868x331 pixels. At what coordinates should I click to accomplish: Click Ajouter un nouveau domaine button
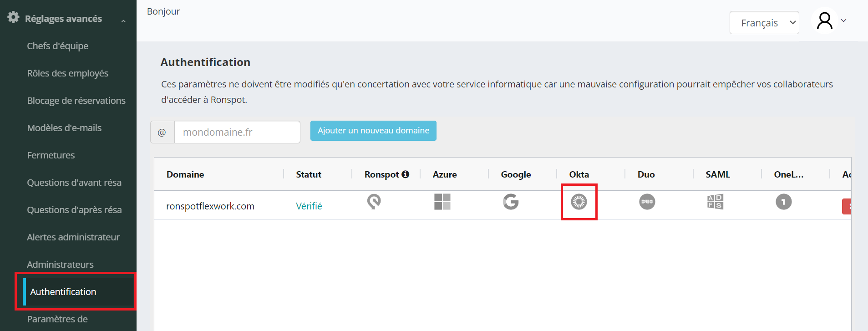click(x=373, y=131)
